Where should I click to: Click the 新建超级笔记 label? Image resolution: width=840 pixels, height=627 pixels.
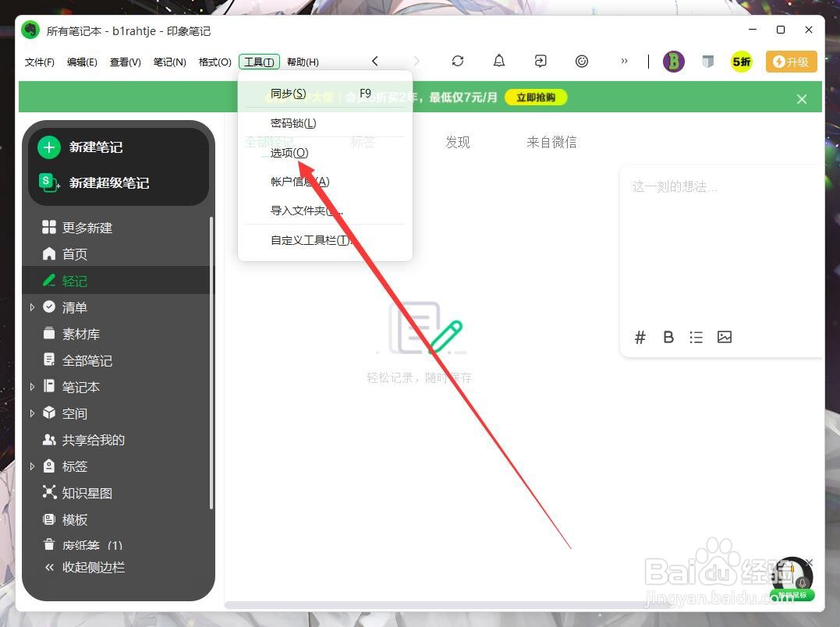coord(109,182)
